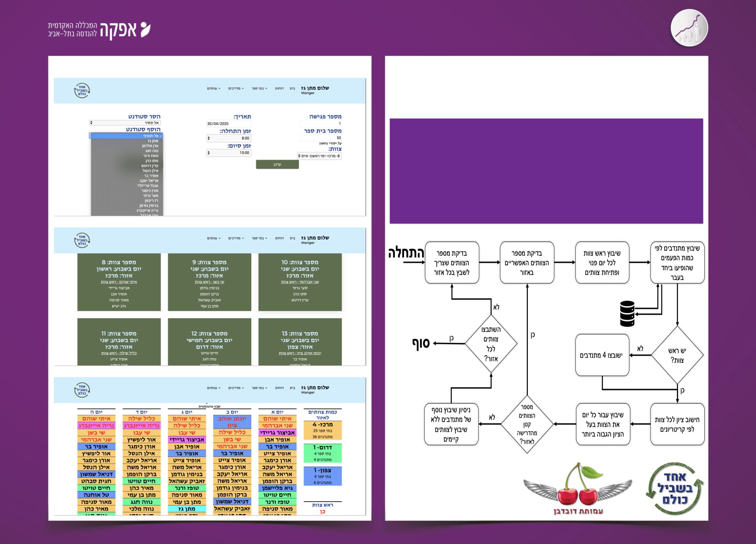Click the מספר בית ספר field containing 50
756x544 pixels.
click(x=321, y=138)
